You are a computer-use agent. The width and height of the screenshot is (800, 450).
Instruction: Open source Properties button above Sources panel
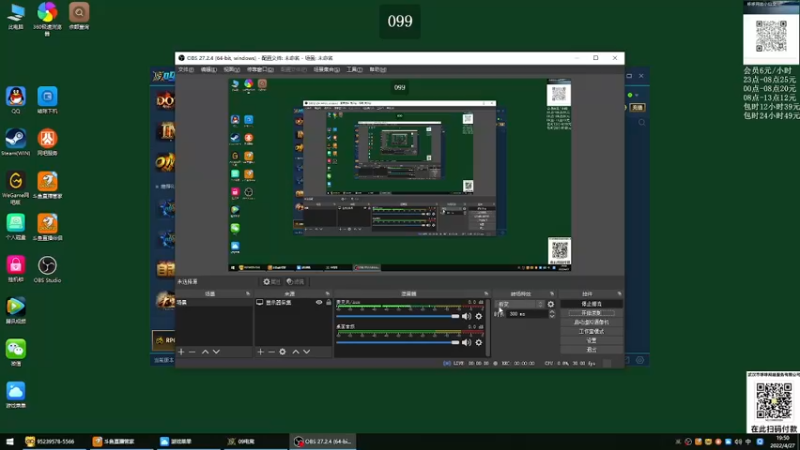(x=272, y=282)
